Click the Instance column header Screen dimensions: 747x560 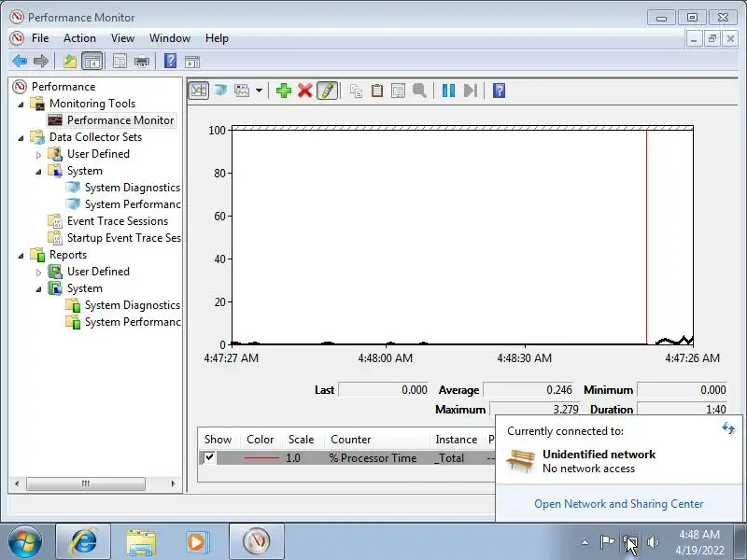(456, 439)
